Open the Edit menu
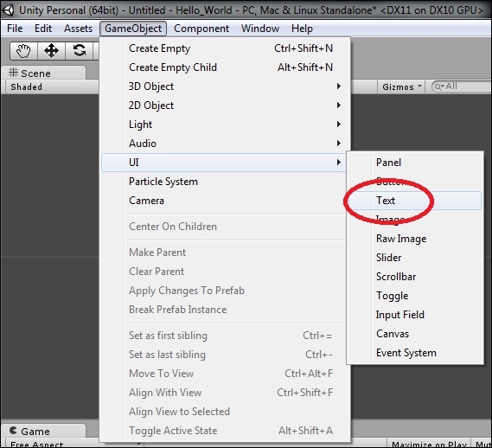 43,29
